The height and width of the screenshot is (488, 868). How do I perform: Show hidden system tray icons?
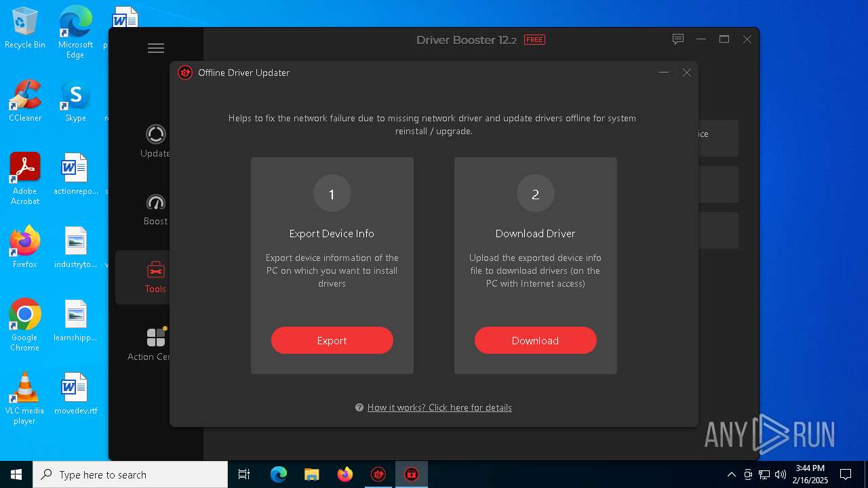click(x=731, y=474)
